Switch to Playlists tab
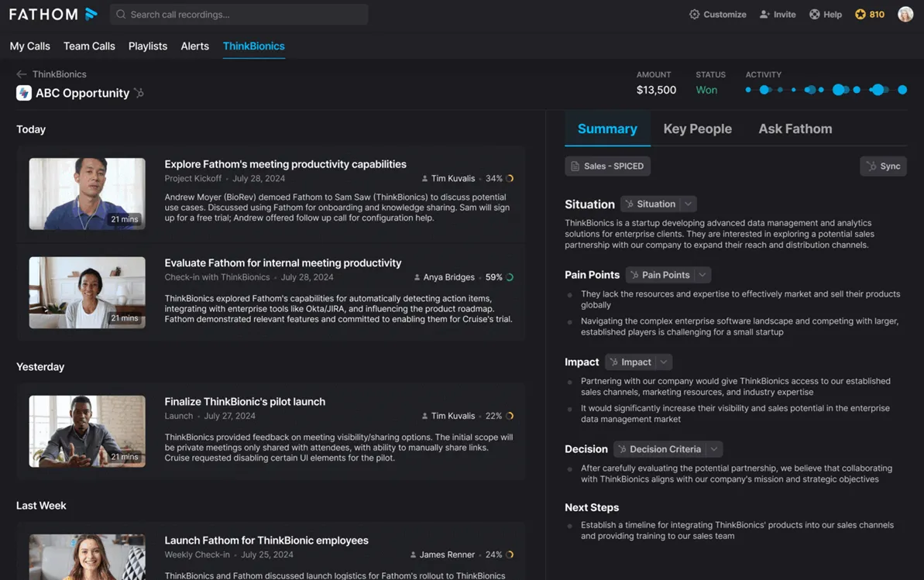 [148, 46]
